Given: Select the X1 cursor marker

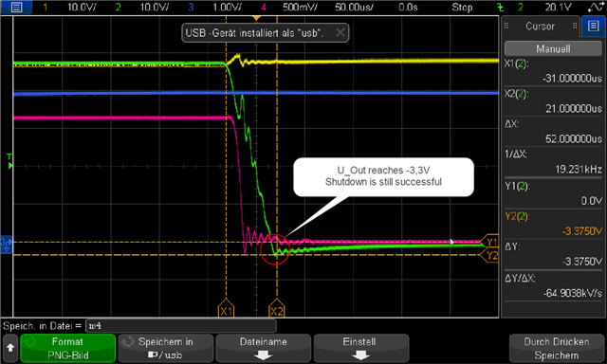Looking at the screenshot, I should pyautogui.click(x=226, y=309).
